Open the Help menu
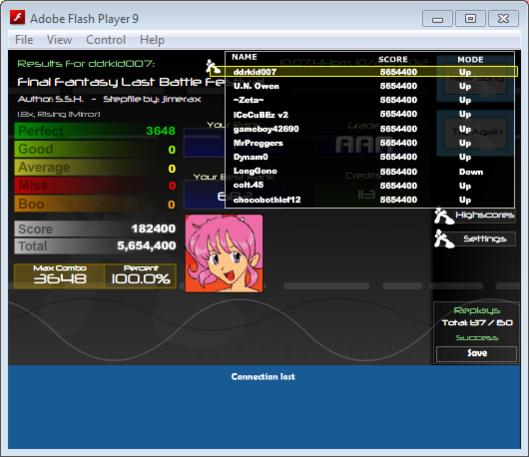 (152, 40)
